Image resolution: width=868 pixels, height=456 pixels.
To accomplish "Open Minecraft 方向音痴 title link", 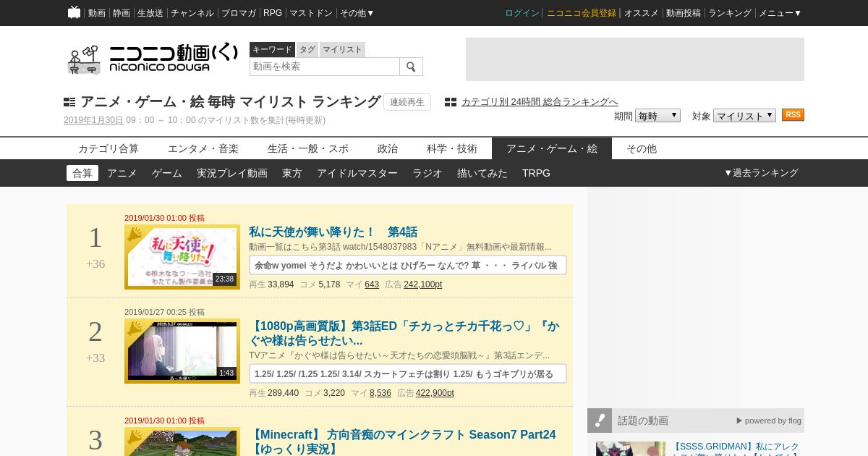I will tap(402, 442).
